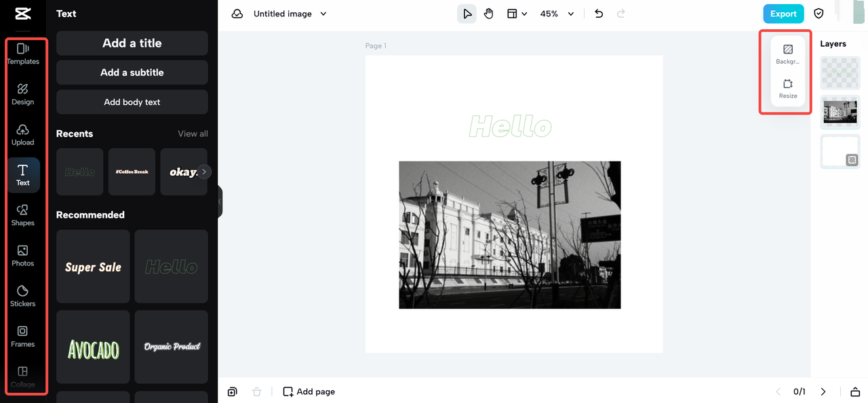Open the Resize tool

(x=788, y=89)
